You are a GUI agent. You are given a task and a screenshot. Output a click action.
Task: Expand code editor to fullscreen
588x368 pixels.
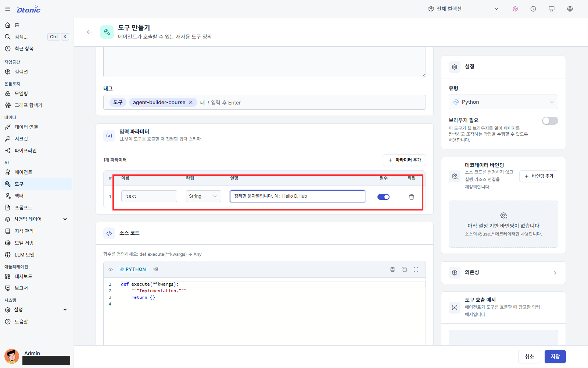tap(416, 269)
